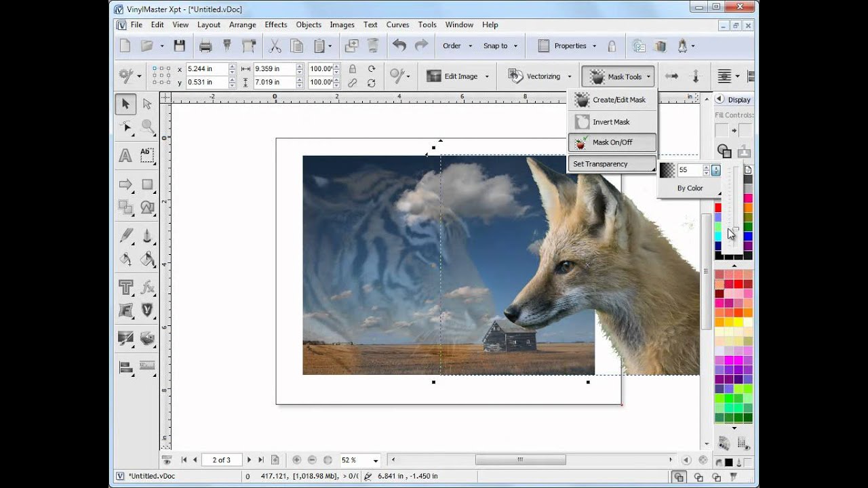Undo the last action
This screenshot has height=488, width=868.
point(399,45)
